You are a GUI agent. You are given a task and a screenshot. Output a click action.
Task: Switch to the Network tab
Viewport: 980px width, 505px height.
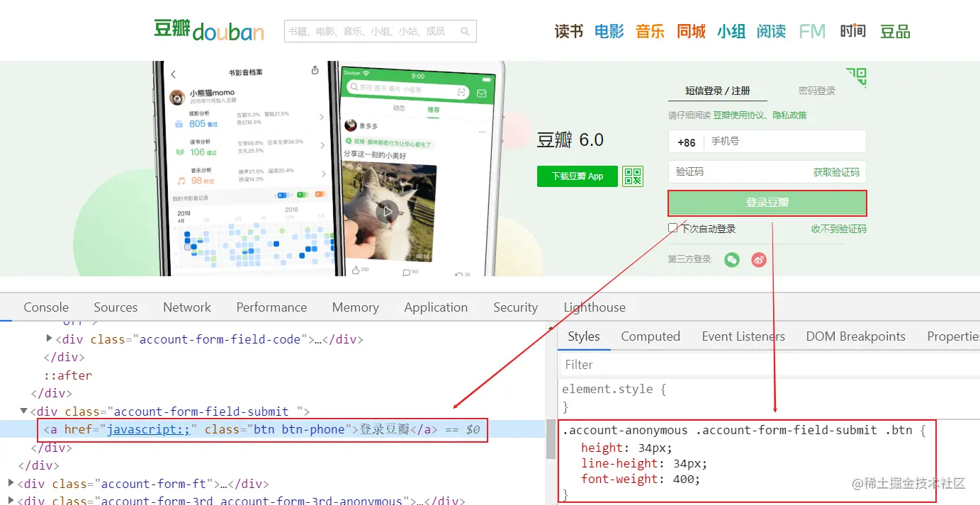point(187,307)
